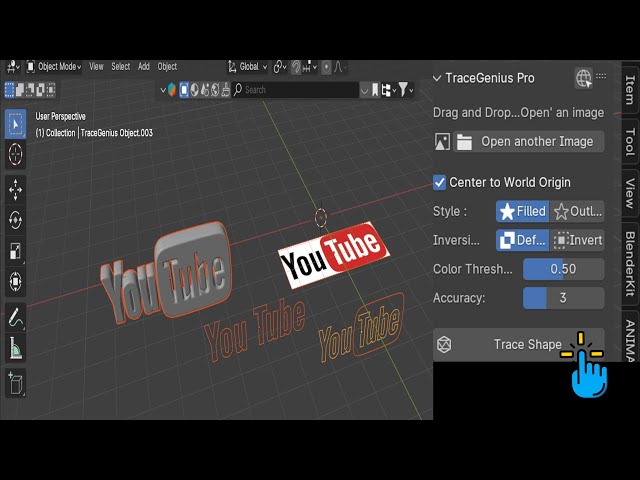Select the Rotate tool
Image resolution: width=640 pixels, height=480 pixels.
click(x=16, y=220)
